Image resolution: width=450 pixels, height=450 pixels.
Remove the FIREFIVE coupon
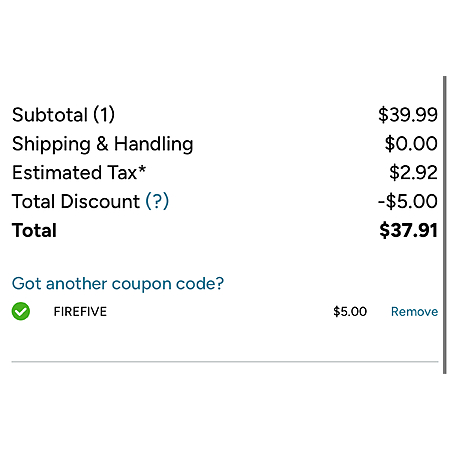click(x=414, y=312)
